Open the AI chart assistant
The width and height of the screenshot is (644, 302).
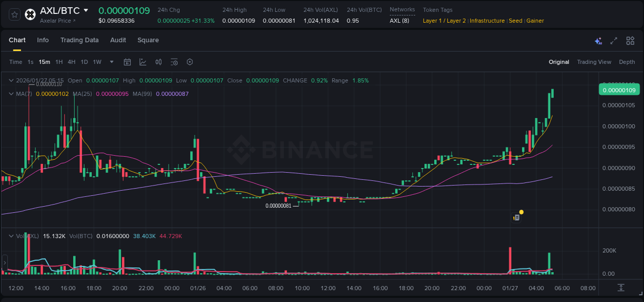598,40
